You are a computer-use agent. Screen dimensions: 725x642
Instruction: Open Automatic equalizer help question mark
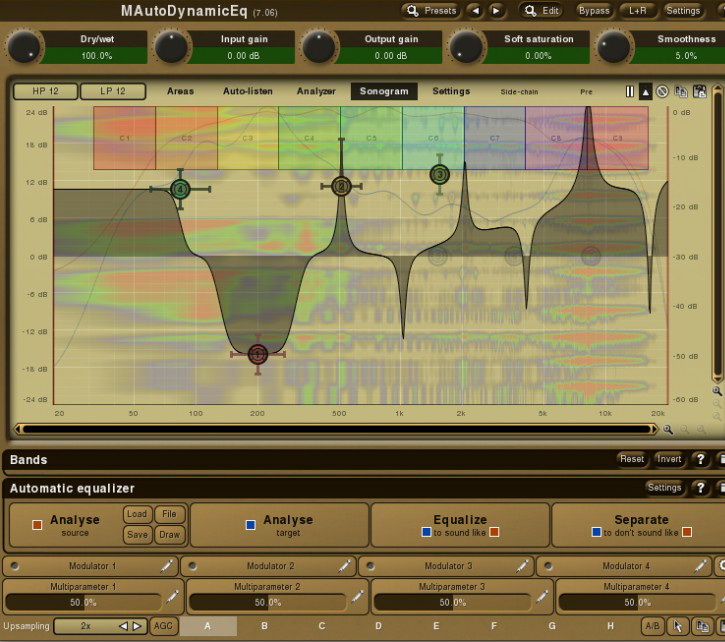point(700,488)
